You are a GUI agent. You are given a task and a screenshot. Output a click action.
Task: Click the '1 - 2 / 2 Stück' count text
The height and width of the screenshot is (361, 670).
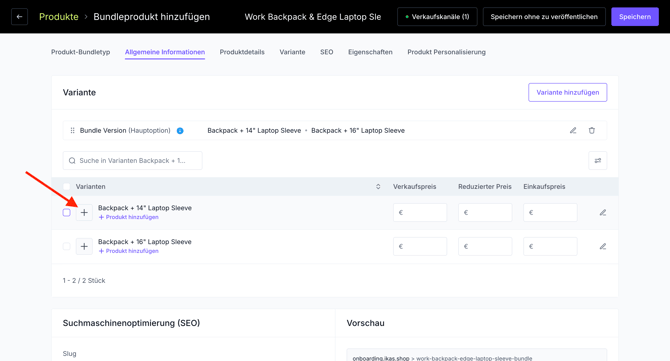(84, 281)
